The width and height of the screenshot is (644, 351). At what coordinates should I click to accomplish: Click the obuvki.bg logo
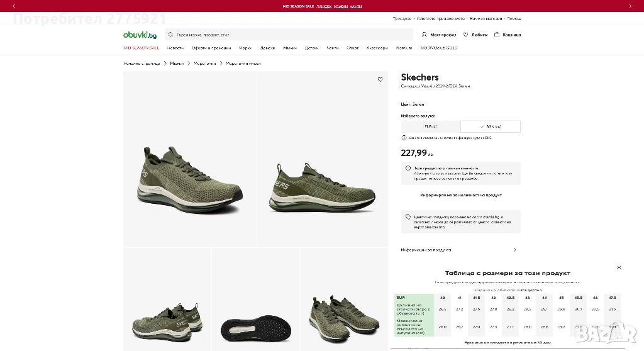(x=140, y=35)
